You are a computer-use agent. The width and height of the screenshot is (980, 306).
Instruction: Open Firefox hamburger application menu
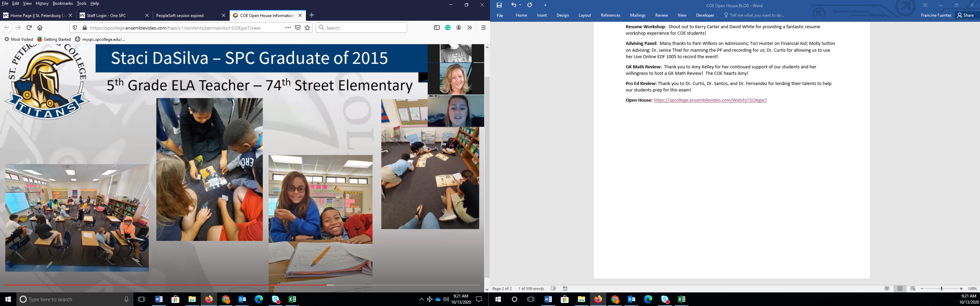(483, 28)
